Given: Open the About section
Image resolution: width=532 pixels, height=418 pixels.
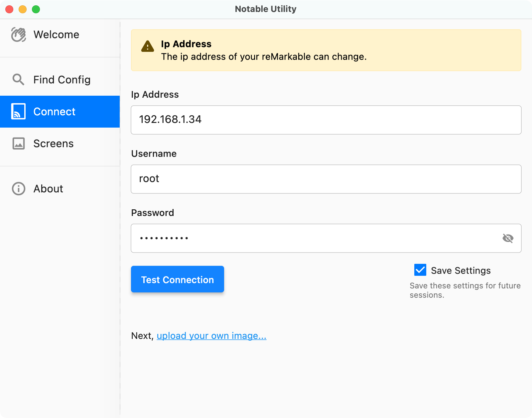Looking at the screenshot, I should (x=48, y=189).
